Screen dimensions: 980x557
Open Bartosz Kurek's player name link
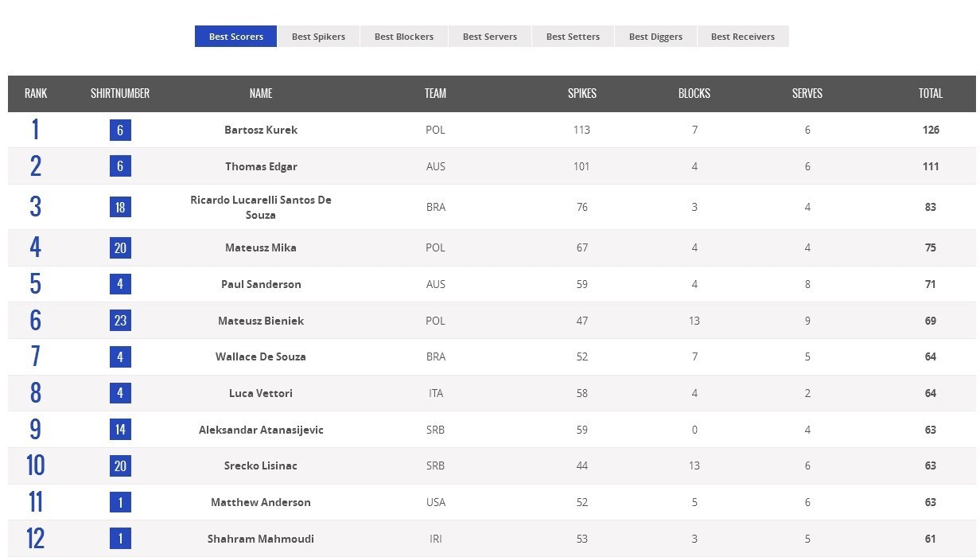261,130
